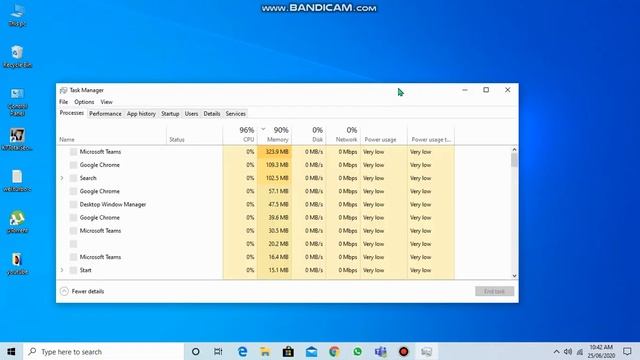Open the View menu
This screenshot has height=360, width=640.
(107, 102)
